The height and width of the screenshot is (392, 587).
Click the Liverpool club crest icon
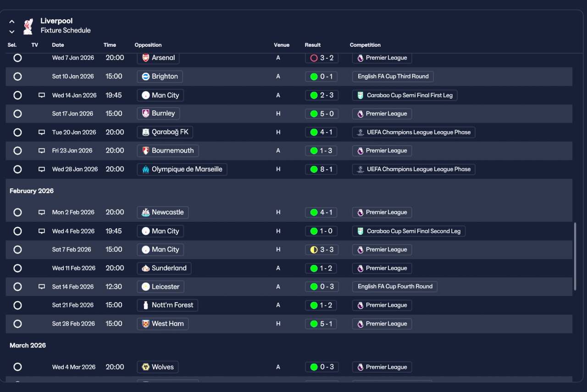tap(28, 26)
